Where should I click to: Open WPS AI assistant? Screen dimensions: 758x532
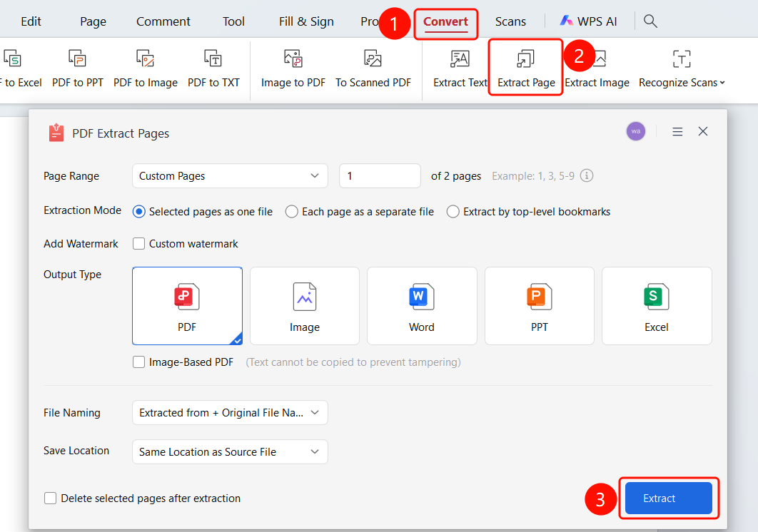[x=588, y=21]
